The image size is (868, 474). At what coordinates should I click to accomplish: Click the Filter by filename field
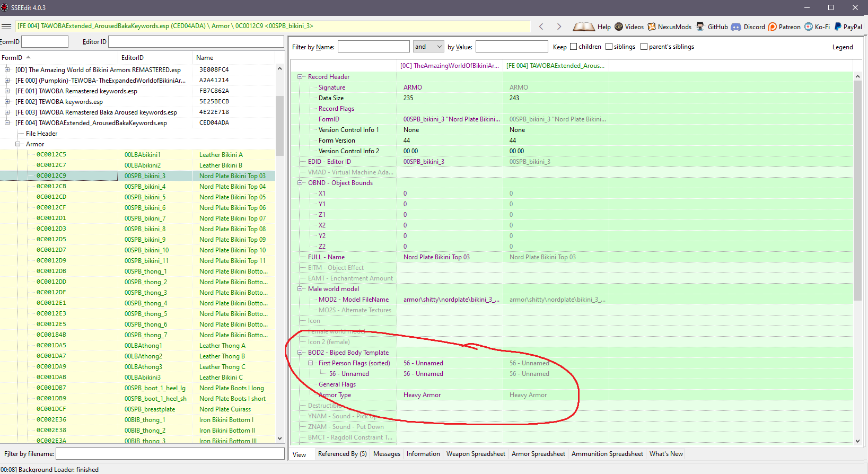(170, 454)
